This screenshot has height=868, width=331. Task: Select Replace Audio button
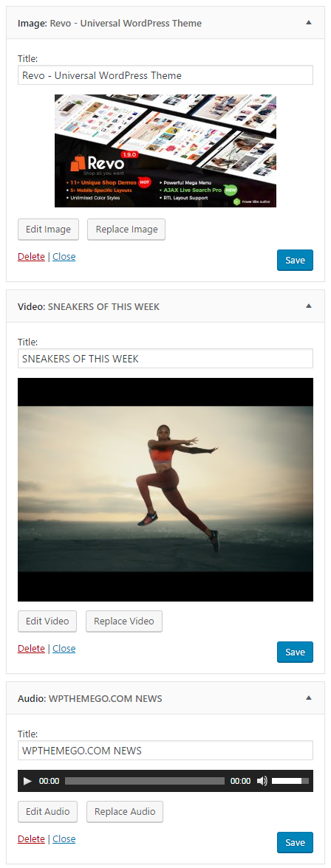(x=125, y=812)
